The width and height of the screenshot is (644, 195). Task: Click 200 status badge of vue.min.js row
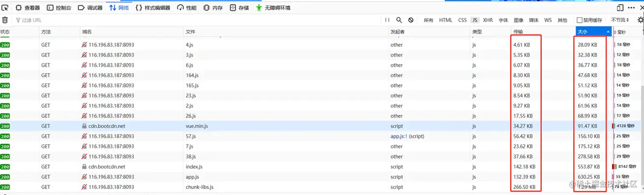[x=5, y=126]
